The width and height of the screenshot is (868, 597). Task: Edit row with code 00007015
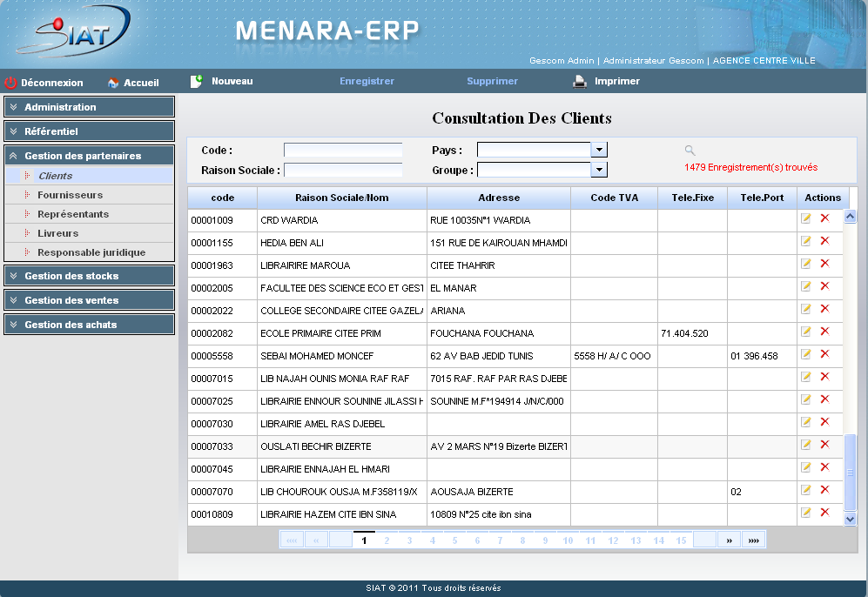(x=806, y=377)
